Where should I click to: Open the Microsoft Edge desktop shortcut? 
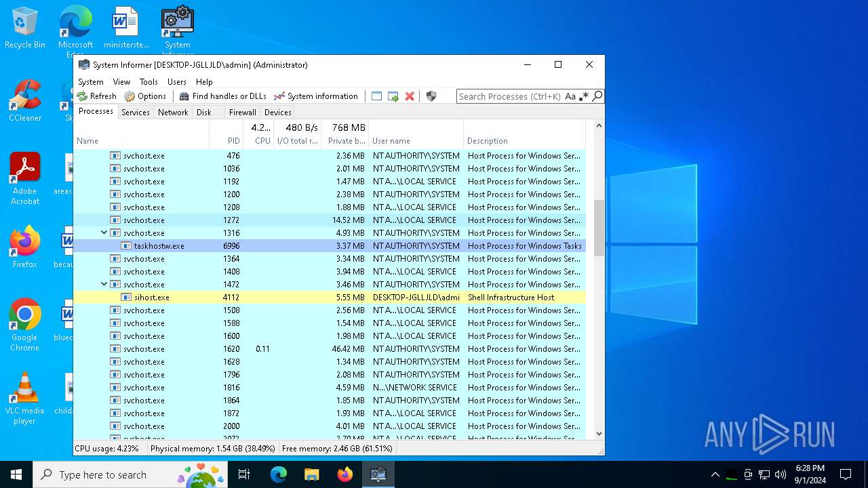point(75,30)
